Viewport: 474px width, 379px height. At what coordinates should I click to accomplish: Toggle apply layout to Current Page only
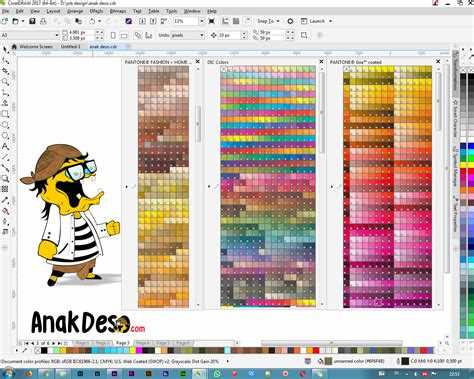click(x=149, y=35)
